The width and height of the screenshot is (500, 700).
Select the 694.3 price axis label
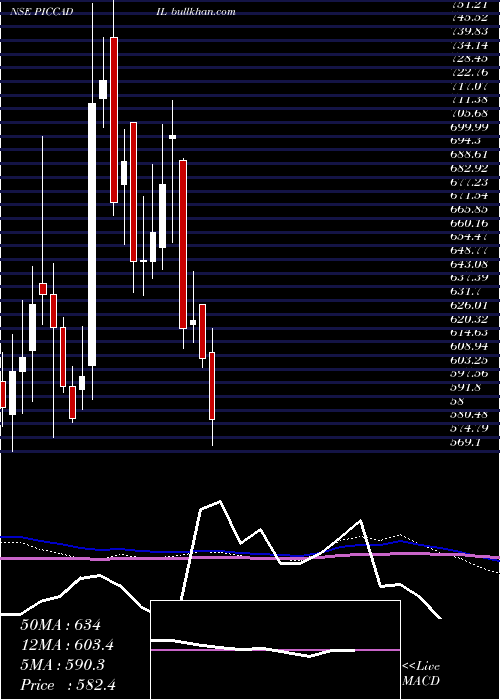point(466,141)
